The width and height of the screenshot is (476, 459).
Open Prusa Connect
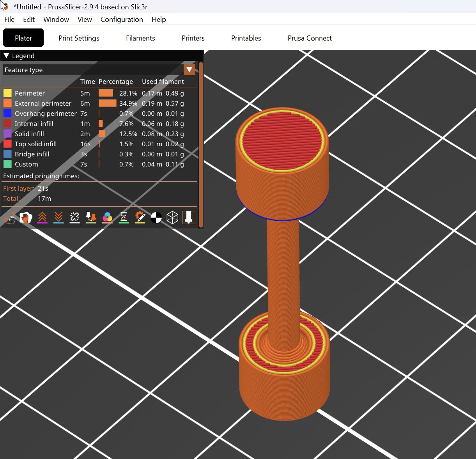pyautogui.click(x=310, y=38)
